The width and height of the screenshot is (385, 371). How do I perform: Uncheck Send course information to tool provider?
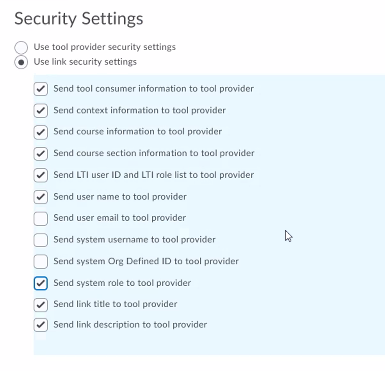coord(41,132)
